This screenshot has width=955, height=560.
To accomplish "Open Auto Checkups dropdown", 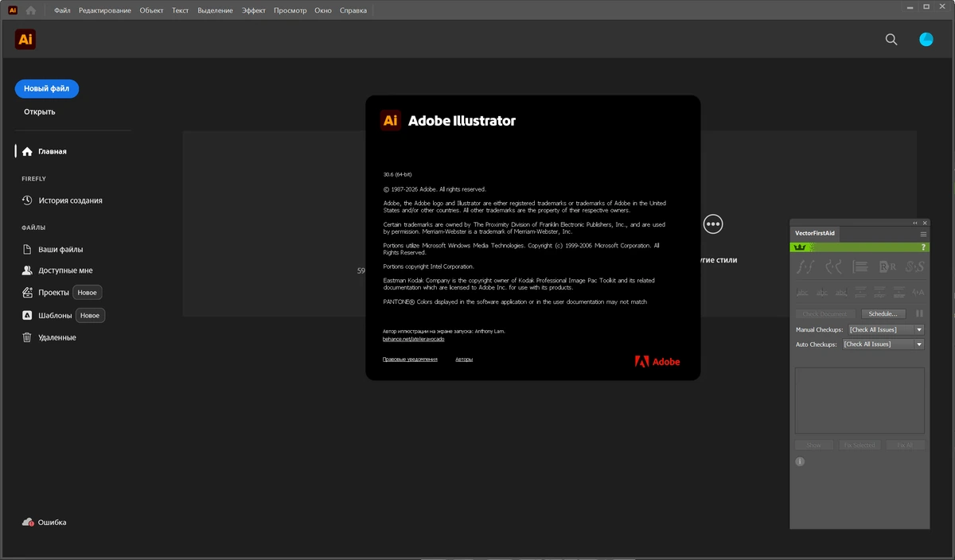I will (883, 344).
